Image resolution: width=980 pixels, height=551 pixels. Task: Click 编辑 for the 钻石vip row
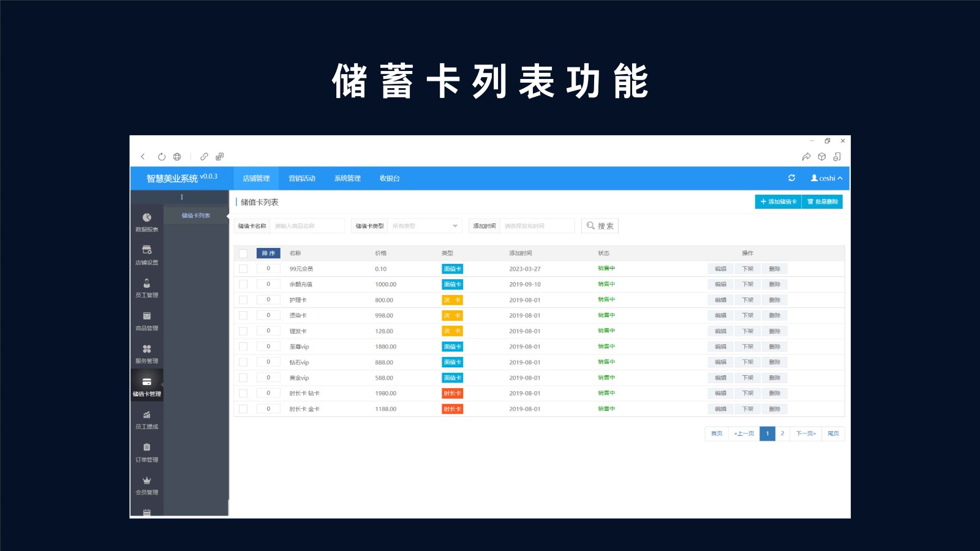(721, 362)
